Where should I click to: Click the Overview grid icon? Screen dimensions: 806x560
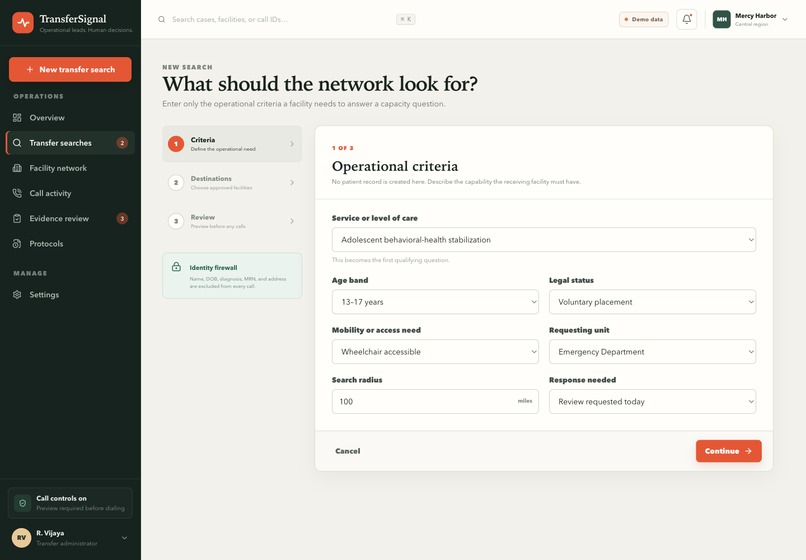[17, 118]
